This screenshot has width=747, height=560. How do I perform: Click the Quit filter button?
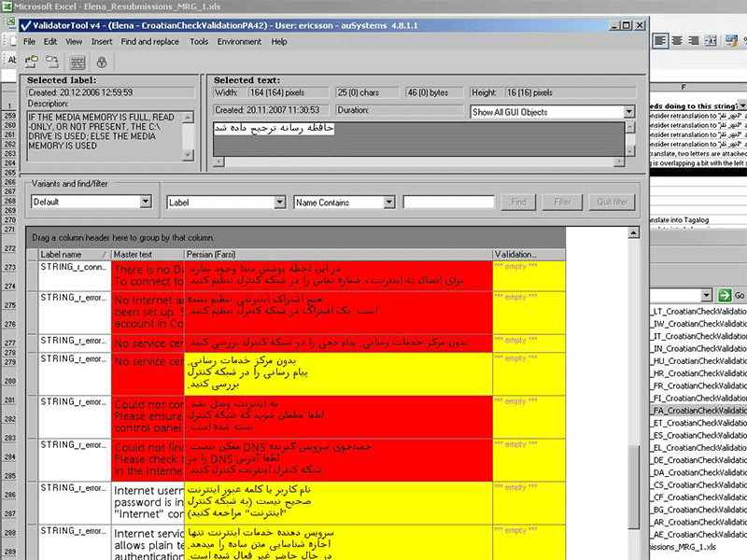point(613,202)
